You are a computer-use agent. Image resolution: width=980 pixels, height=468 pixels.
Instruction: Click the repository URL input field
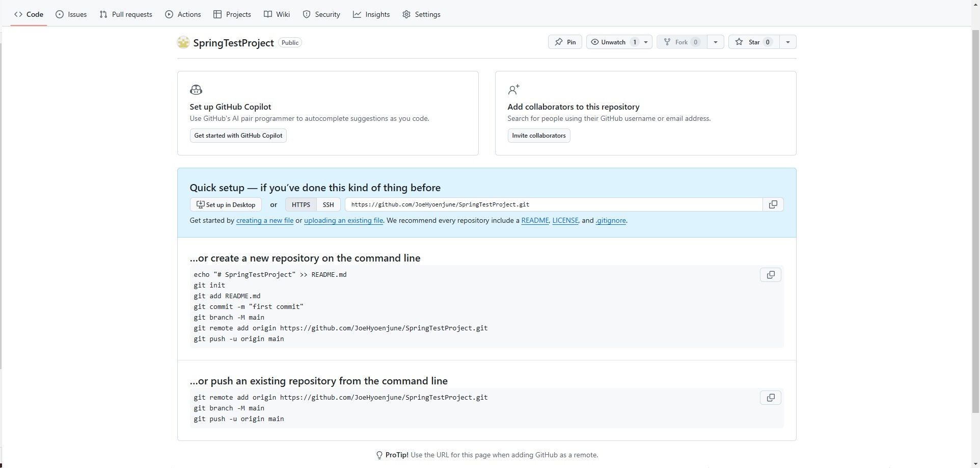click(554, 204)
